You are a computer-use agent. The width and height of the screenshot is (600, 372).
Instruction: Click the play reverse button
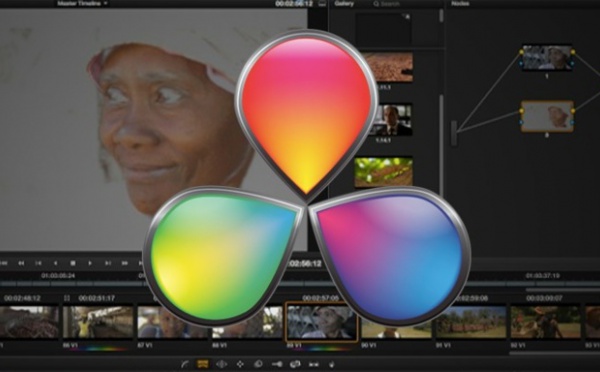click(x=55, y=263)
